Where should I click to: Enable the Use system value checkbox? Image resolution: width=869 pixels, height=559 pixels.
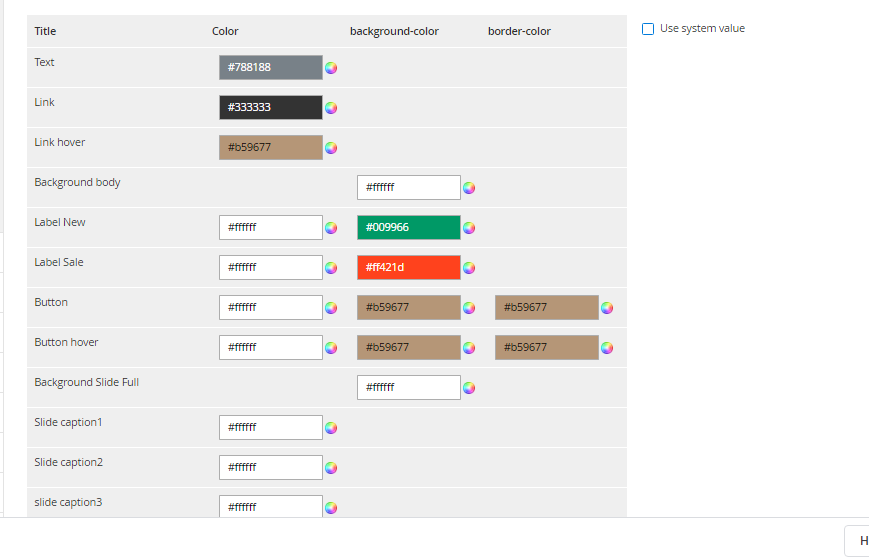point(648,29)
